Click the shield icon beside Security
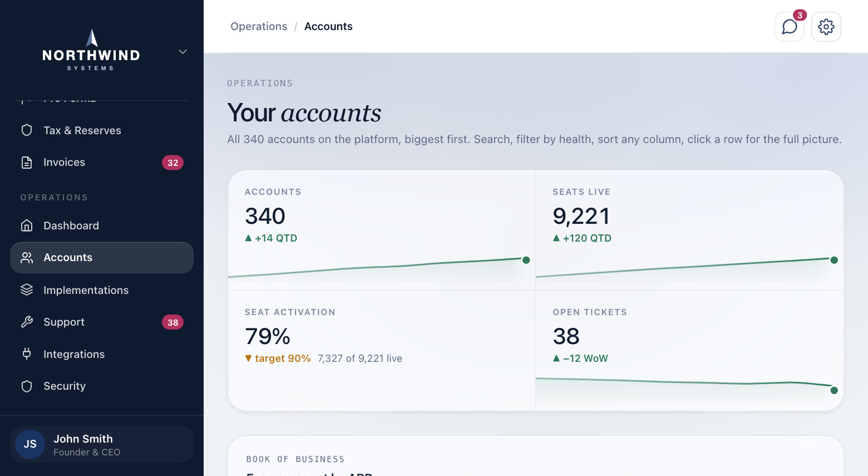Viewport: 868px width, 476px height. pos(27,386)
